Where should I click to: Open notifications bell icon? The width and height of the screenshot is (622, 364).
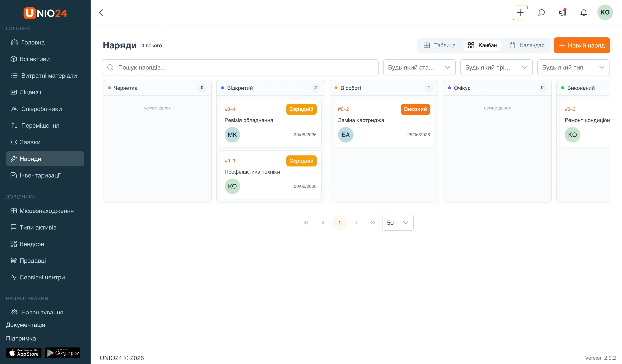pyautogui.click(x=584, y=13)
